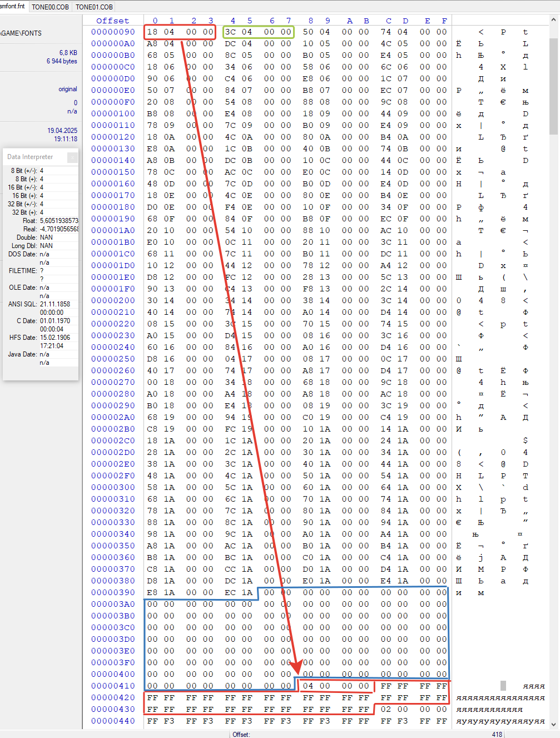Screen dimensions: 560x738
Task: Select the smfont.fnt tab
Action: (13, 7)
